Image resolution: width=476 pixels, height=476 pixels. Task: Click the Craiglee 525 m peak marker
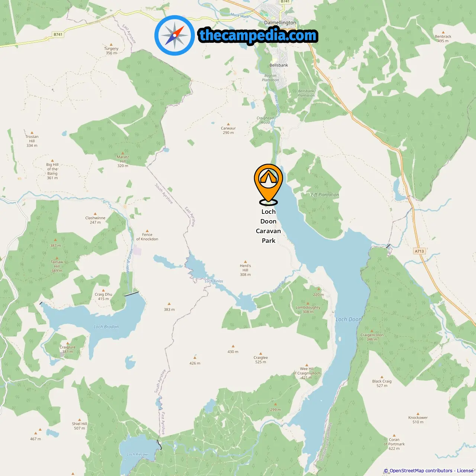click(261, 354)
